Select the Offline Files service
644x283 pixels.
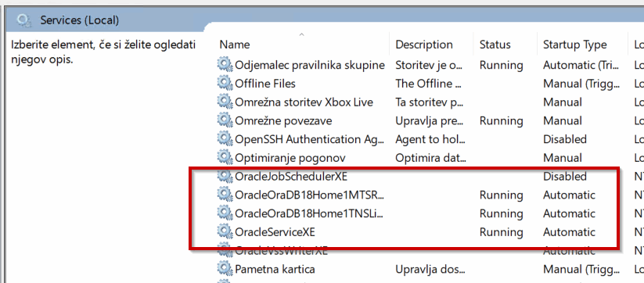(265, 84)
